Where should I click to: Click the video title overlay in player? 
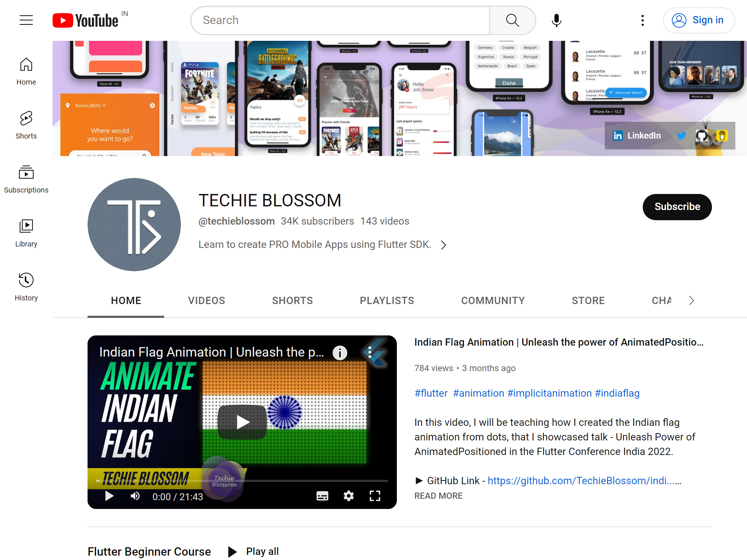[212, 352]
